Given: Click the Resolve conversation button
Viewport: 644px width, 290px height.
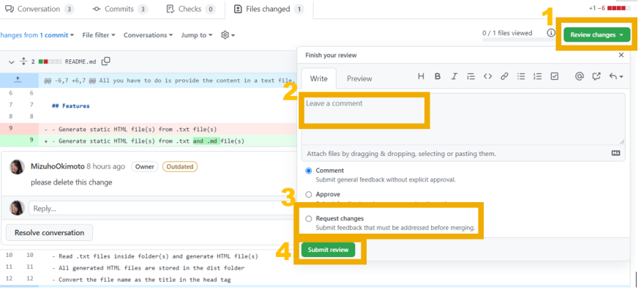Looking at the screenshot, I should (x=49, y=232).
